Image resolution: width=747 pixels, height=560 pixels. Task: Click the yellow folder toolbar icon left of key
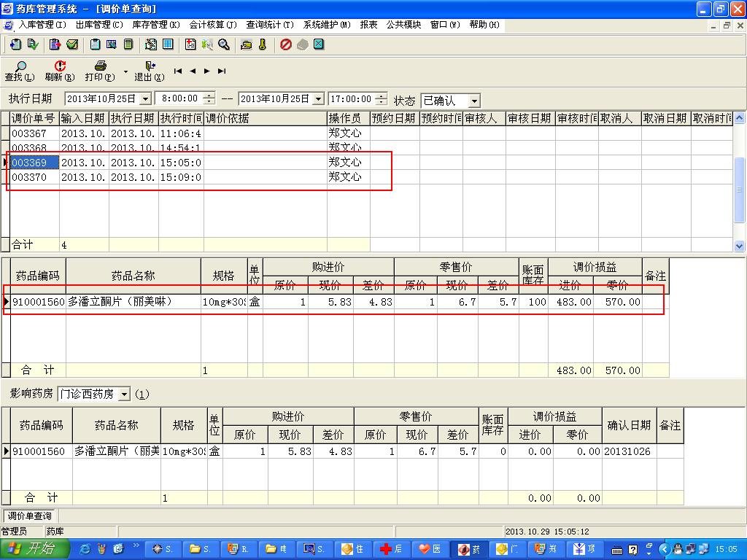pos(247,44)
